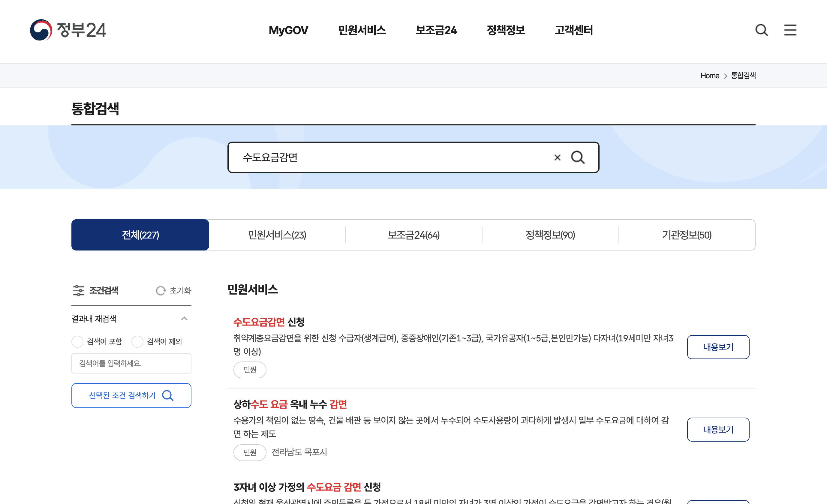Switch to the 정책정보(90) tab

click(x=550, y=235)
